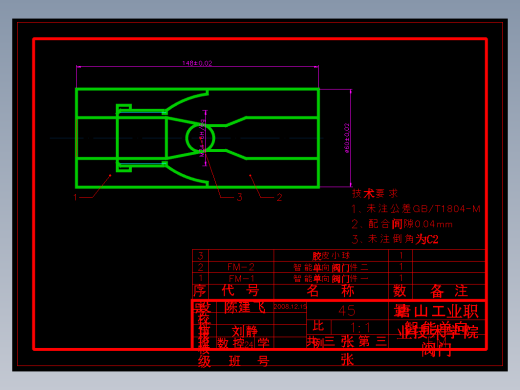Screen dimensions: 520x390
Task: Click the 智能单向阀门件二 name cell
Action: [331, 267]
